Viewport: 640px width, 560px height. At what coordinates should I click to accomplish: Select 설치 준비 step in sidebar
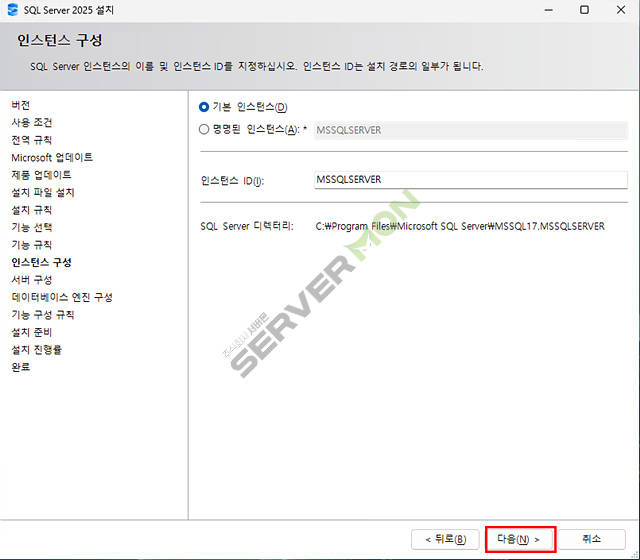[32, 332]
